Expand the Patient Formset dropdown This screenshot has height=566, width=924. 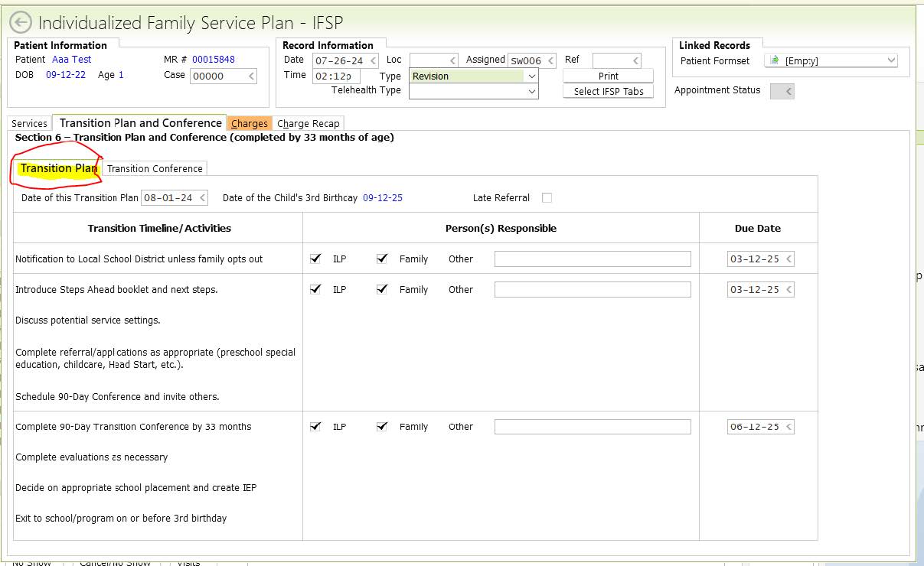pyautogui.click(x=891, y=61)
